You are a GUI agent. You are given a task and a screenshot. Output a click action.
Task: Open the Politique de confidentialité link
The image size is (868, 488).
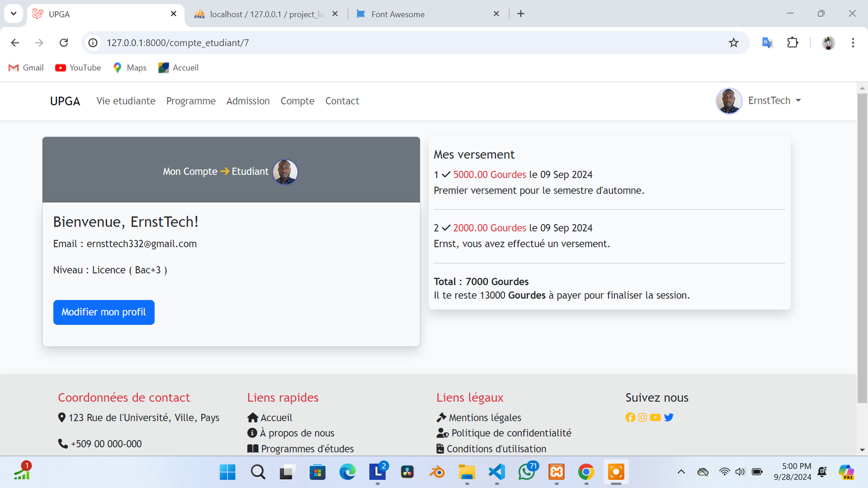(x=510, y=433)
